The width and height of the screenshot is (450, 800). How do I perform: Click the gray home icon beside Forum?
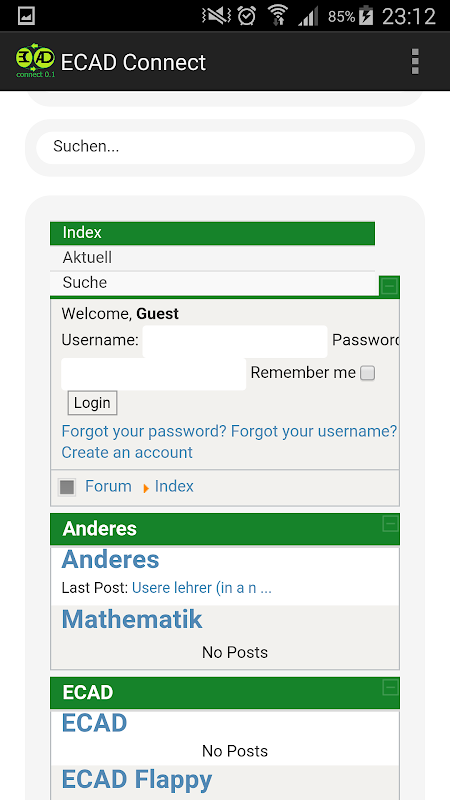click(67, 487)
